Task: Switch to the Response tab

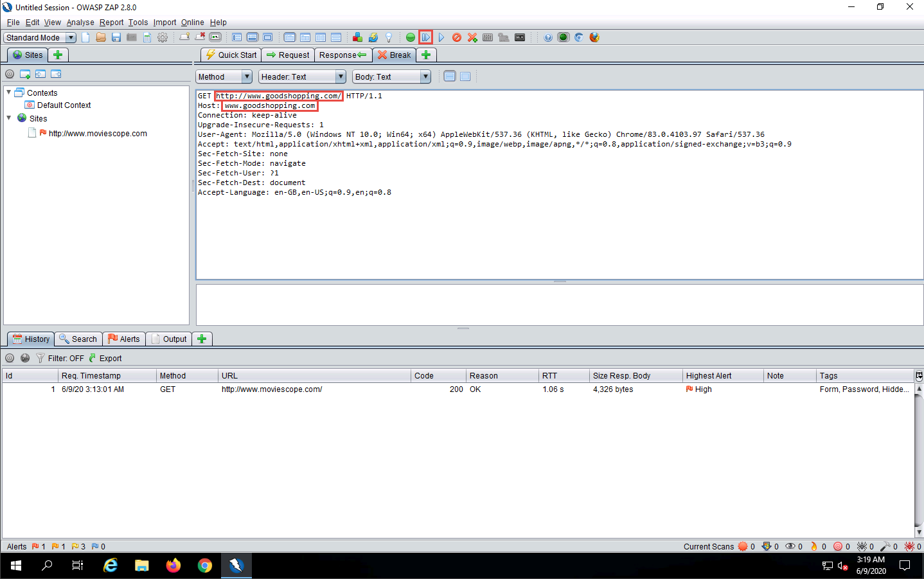Action: pos(343,55)
